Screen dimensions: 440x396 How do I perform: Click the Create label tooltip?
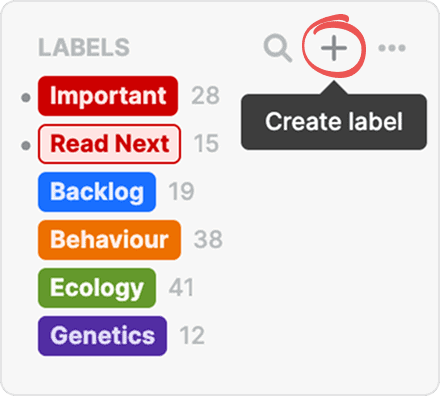334,122
